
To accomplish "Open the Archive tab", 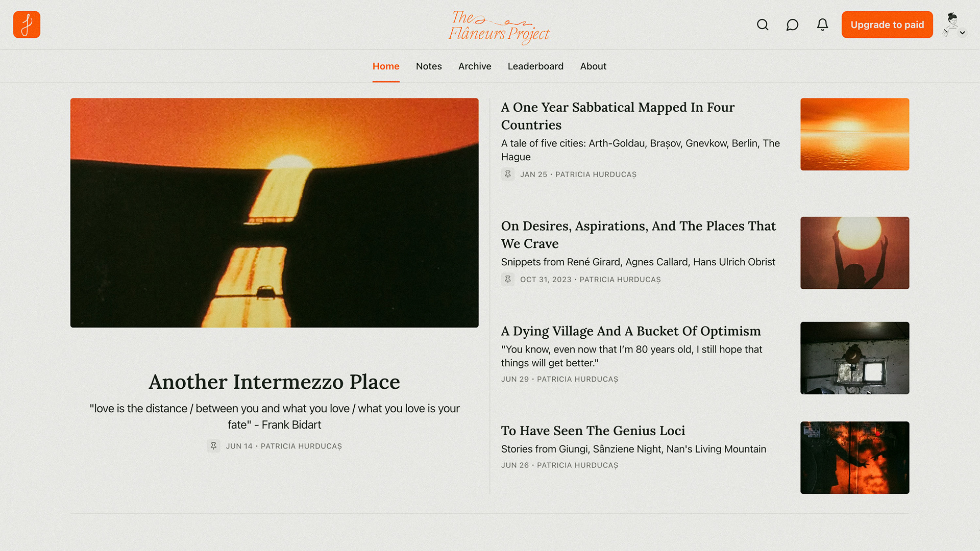I will (x=475, y=66).
